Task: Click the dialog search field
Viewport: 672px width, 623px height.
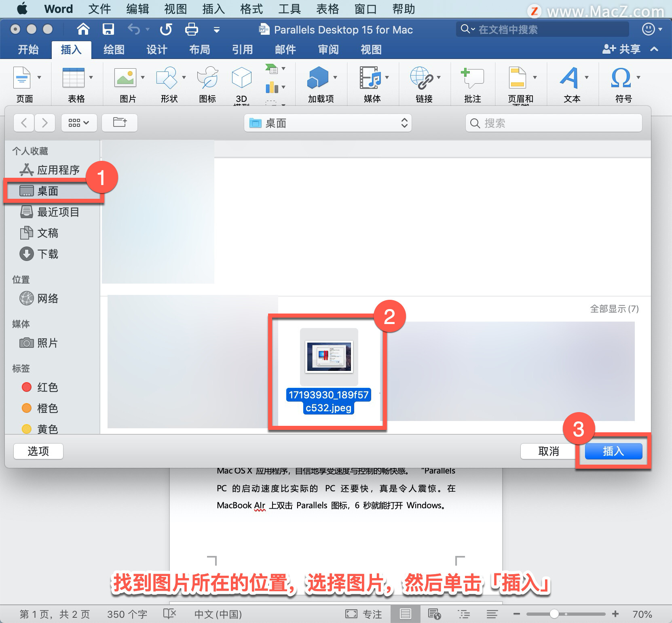Action: [554, 123]
